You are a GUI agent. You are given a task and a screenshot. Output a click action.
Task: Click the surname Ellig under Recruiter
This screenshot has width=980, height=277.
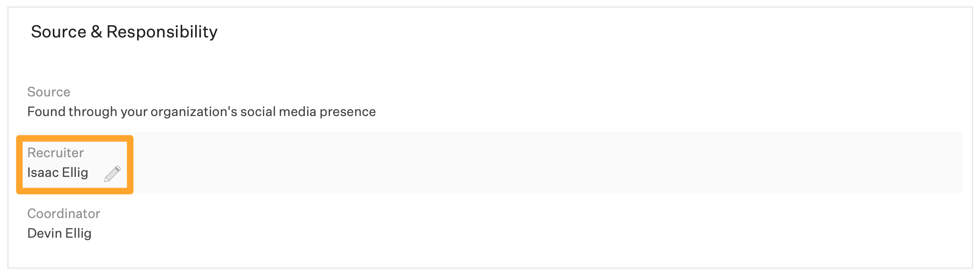pyautogui.click(x=75, y=173)
